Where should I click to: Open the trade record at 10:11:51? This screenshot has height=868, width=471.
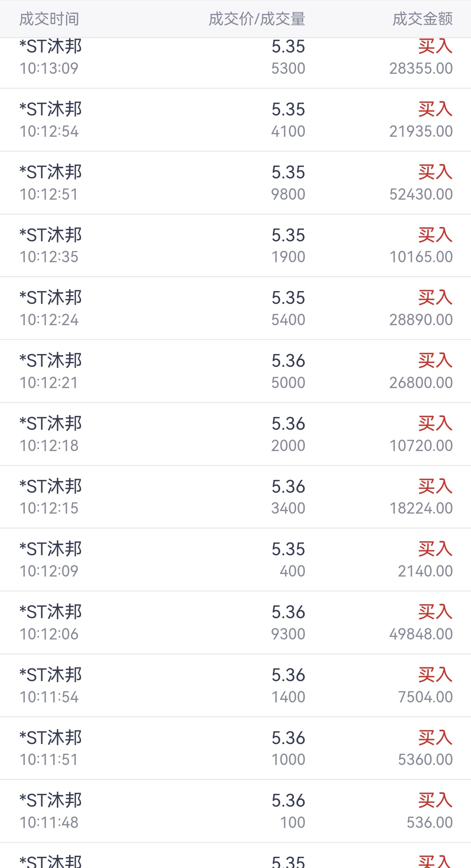click(x=235, y=748)
